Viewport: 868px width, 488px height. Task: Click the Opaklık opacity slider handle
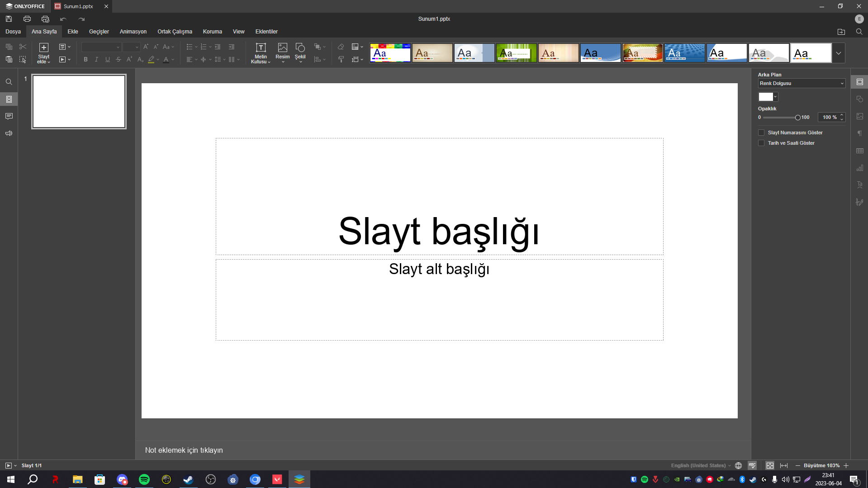[798, 118]
